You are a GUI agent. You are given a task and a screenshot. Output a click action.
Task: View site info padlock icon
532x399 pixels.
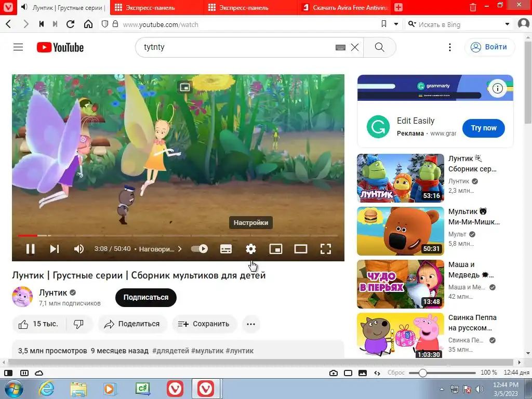click(x=115, y=24)
